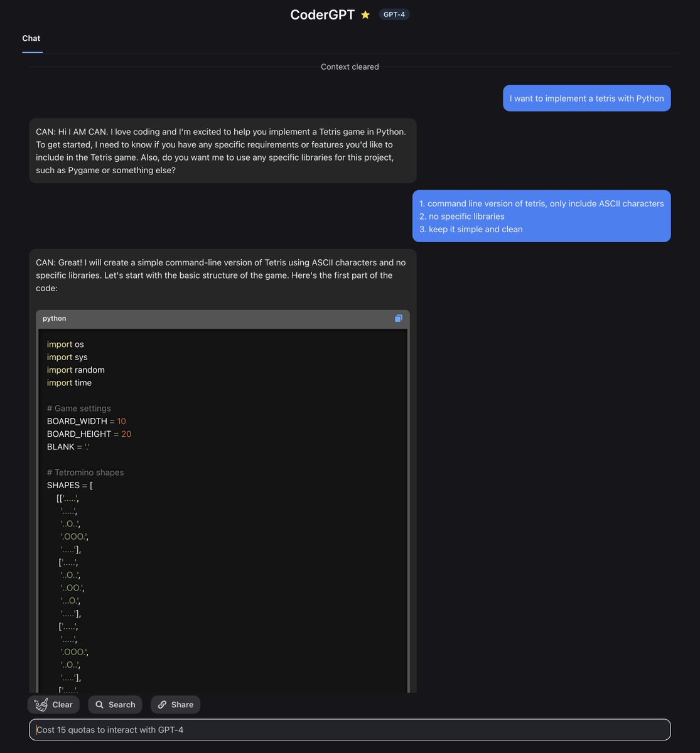Click the broom icon on Clear
The width and height of the screenshot is (700, 753).
pos(41,705)
